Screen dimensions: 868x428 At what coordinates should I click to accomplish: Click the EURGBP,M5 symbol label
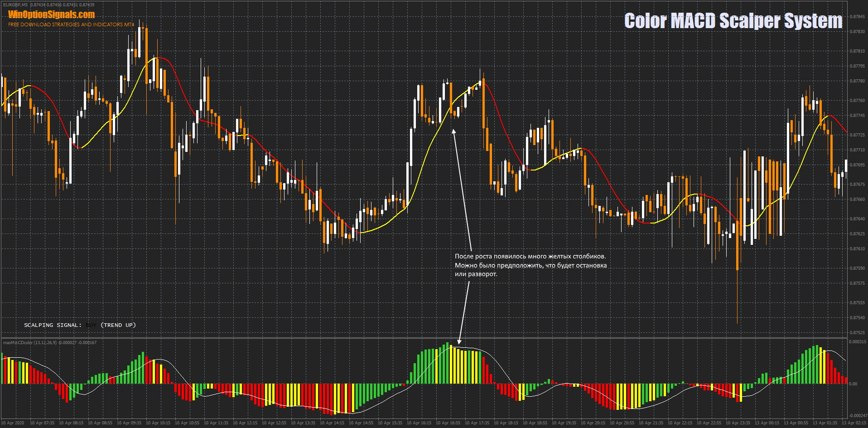pyautogui.click(x=15, y=5)
